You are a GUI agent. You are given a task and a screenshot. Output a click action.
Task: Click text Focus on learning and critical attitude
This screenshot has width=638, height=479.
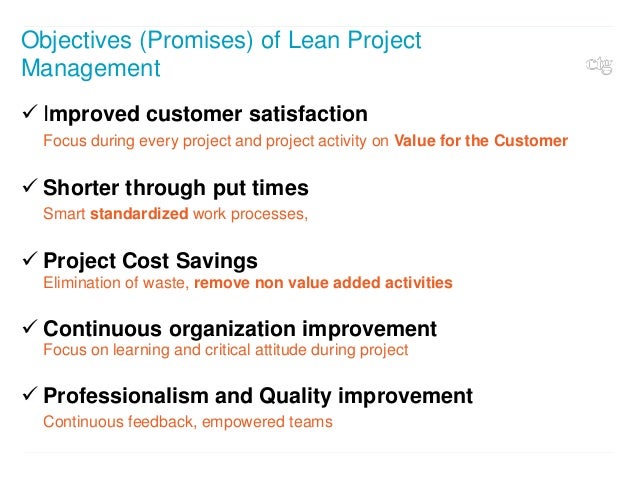[x=175, y=350]
